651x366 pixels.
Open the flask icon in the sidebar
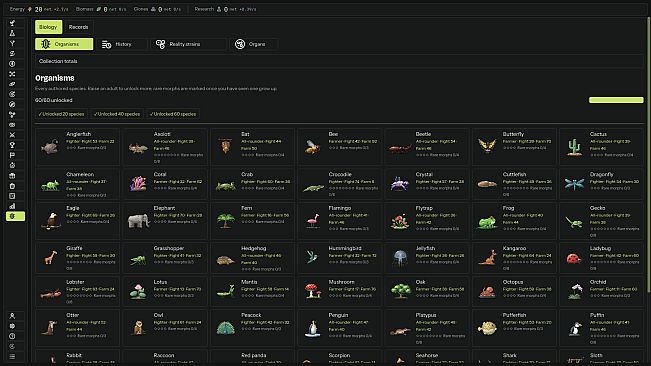(x=12, y=33)
